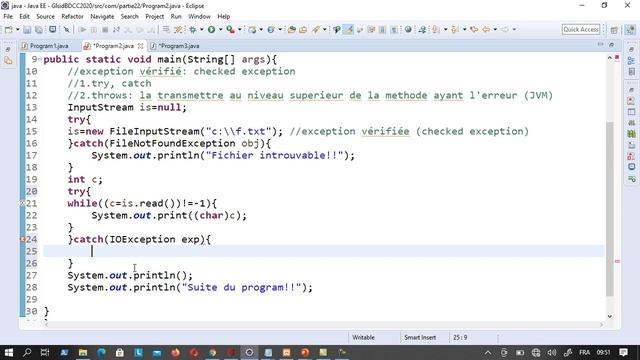This screenshot has width=640, height=360.
Task: Open the Refactor menu
Action: tap(72, 16)
